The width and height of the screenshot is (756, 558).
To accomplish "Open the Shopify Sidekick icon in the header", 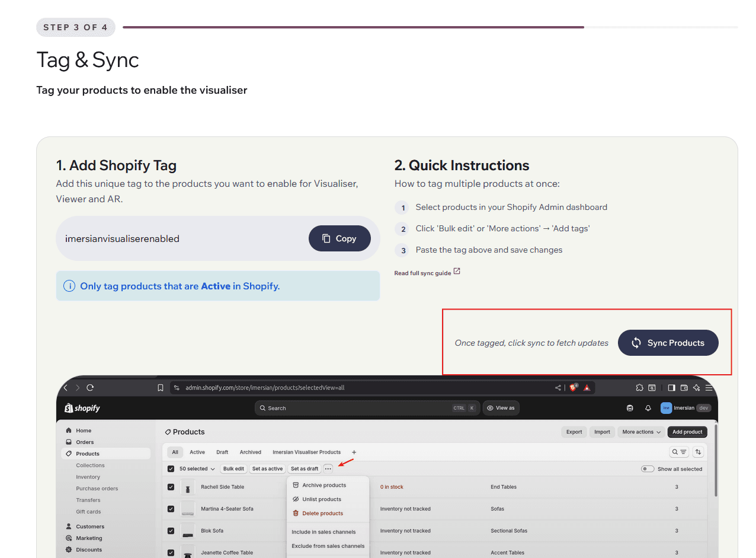I will tap(630, 408).
